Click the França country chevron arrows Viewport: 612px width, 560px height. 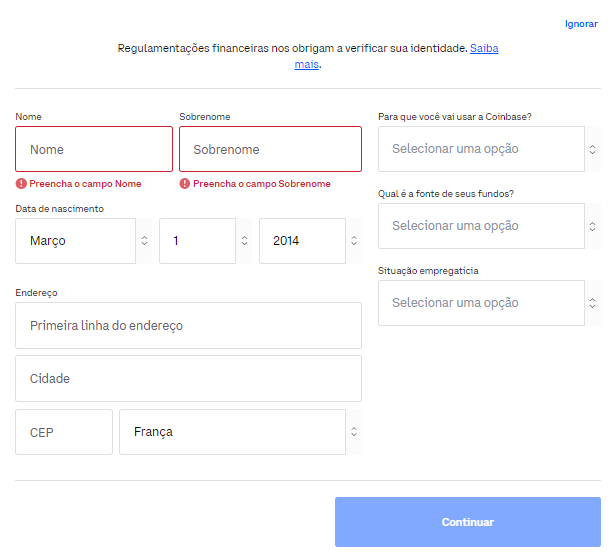pos(353,432)
